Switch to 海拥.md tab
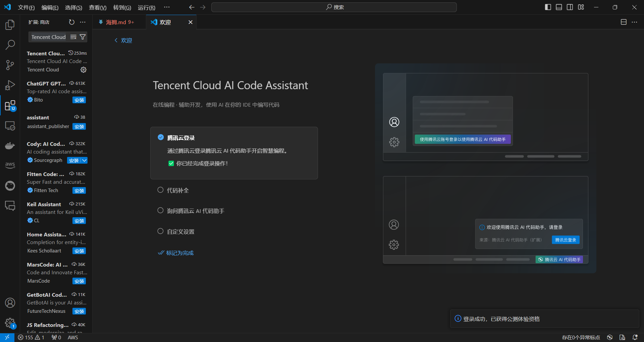Viewport: 644px width, 342px height. point(119,22)
